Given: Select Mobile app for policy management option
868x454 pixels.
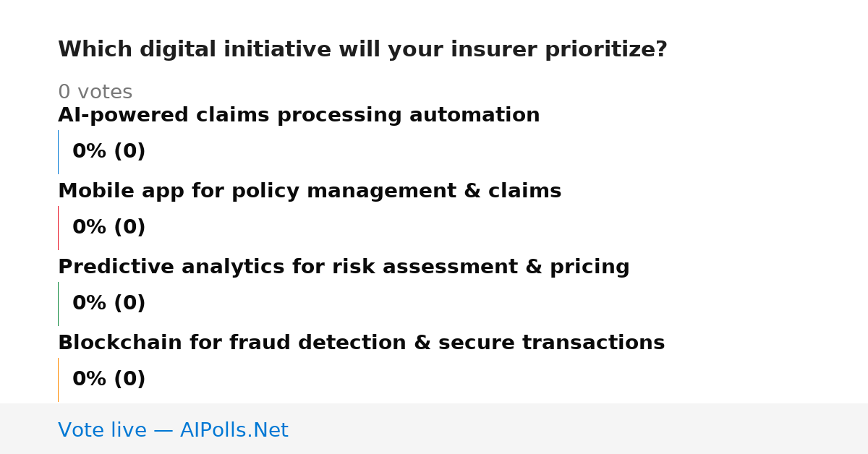Looking at the screenshot, I should pos(310,192).
